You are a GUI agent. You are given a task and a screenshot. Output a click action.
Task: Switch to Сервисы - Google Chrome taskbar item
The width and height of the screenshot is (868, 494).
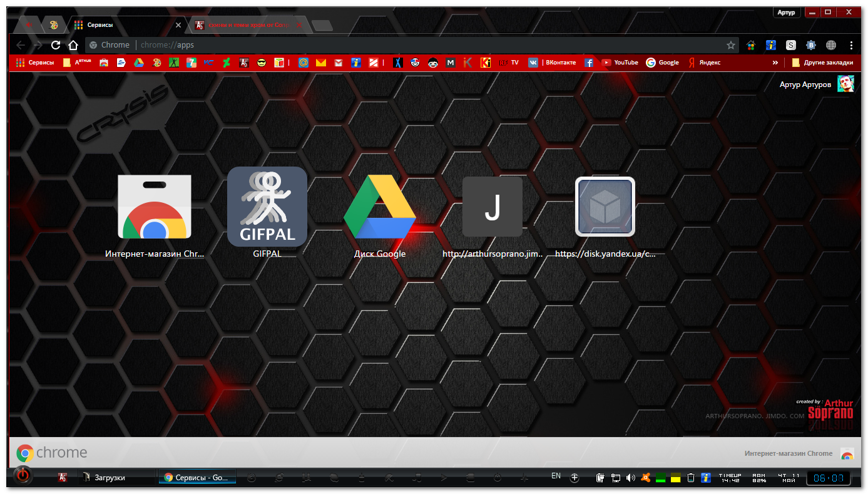pos(197,478)
